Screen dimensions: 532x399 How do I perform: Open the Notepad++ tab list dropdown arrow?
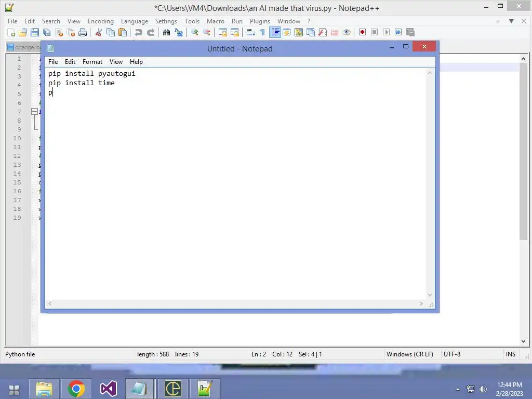point(511,21)
